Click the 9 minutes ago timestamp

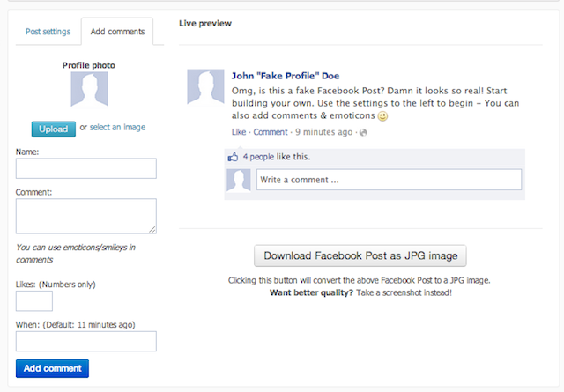324,132
